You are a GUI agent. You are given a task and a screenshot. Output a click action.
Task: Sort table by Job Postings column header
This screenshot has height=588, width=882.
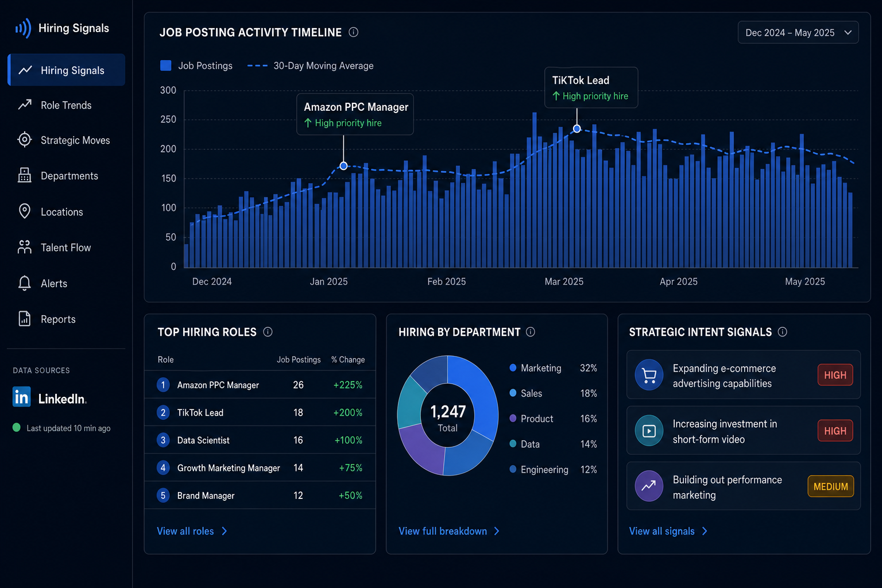[x=299, y=359]
